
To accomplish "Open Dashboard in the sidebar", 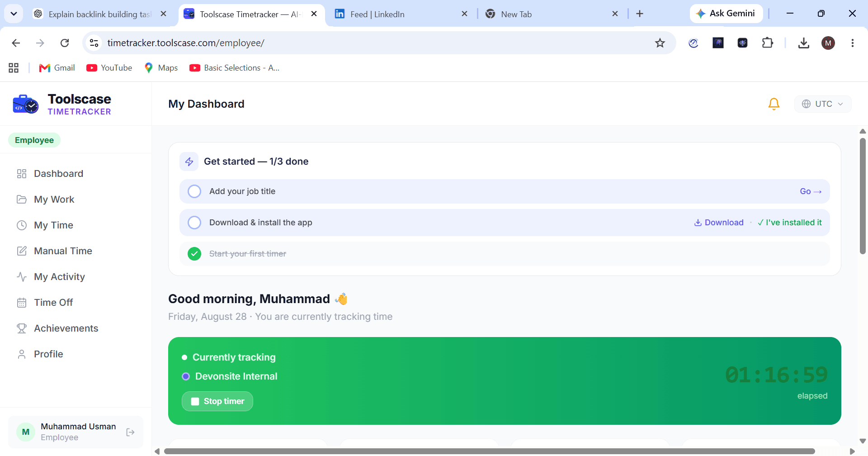I will (58, 174).
